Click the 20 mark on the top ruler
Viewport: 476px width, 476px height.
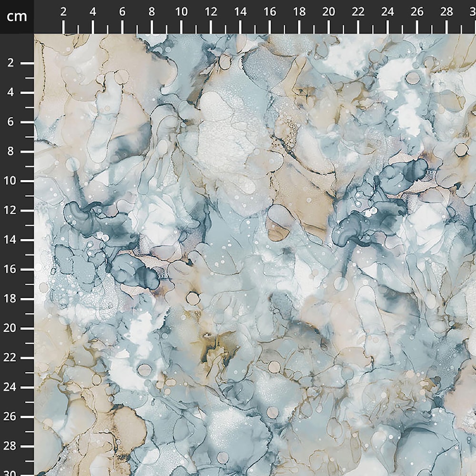329,12
